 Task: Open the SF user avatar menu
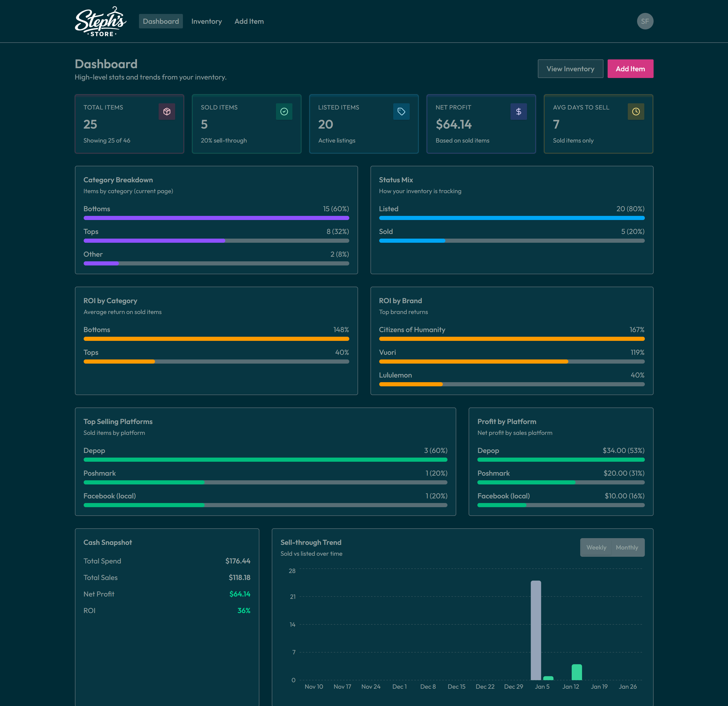point(645,21)
